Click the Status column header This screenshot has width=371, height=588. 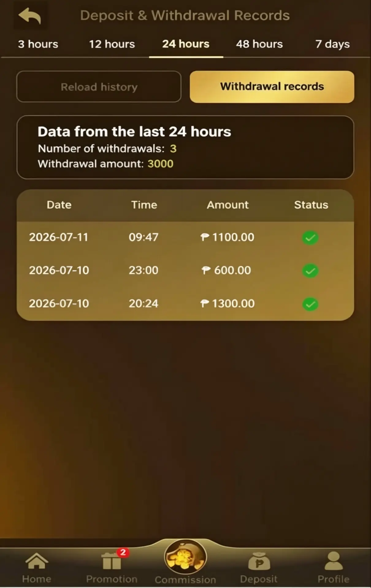(311, 205)
